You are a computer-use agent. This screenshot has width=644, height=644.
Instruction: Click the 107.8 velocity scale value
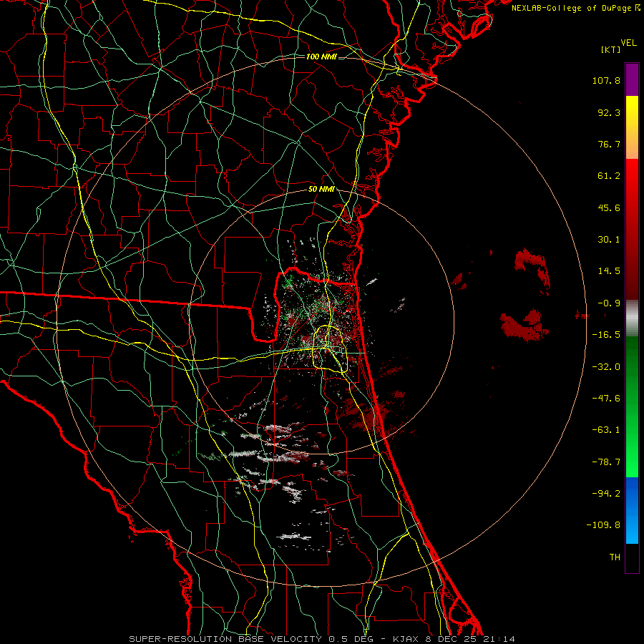[606, 80]
